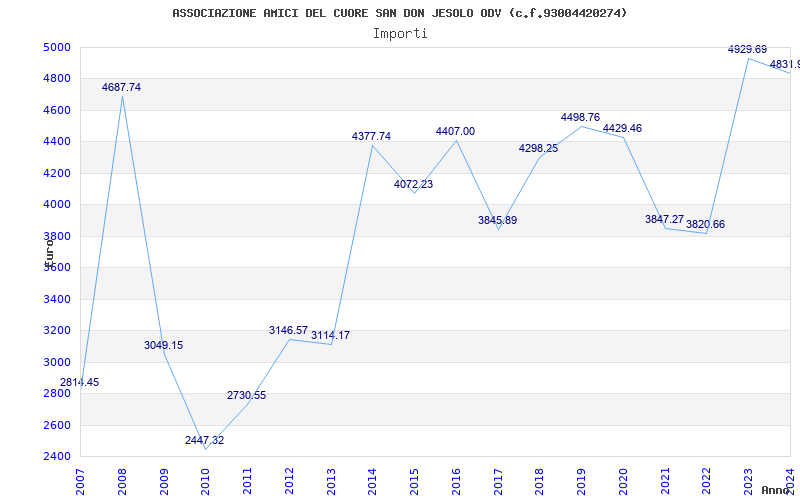Click the y-axis value 3800
The width and height of the screenshot is (800, 500).
[58, 236]
